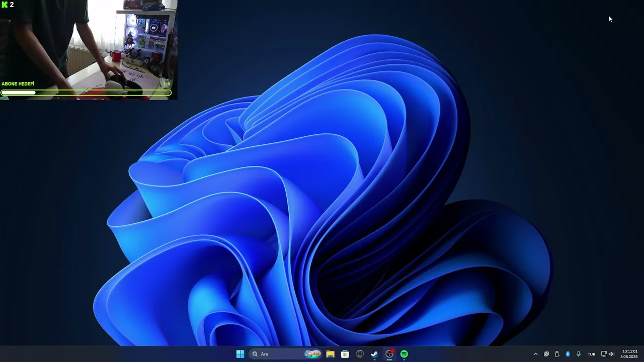Open Bluetooth tray icon
Screen dimensions: 644x362
(x=568, y=354)
